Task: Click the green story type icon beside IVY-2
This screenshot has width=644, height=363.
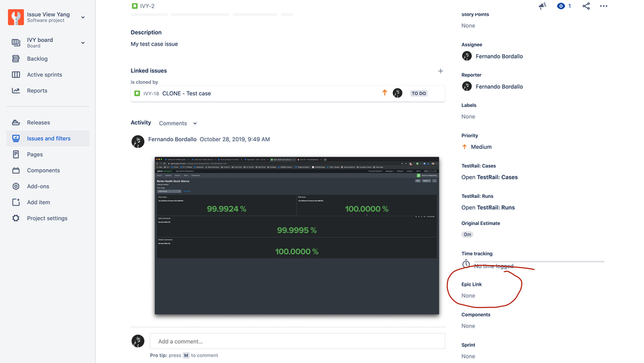Action: pyautogui.click(x=134, y=6)
